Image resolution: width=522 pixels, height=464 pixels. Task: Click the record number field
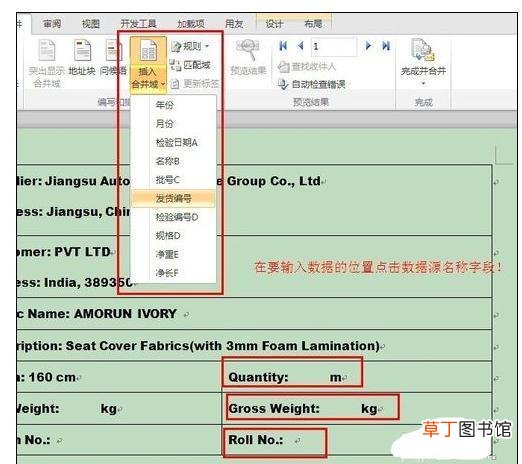point(333,46)
